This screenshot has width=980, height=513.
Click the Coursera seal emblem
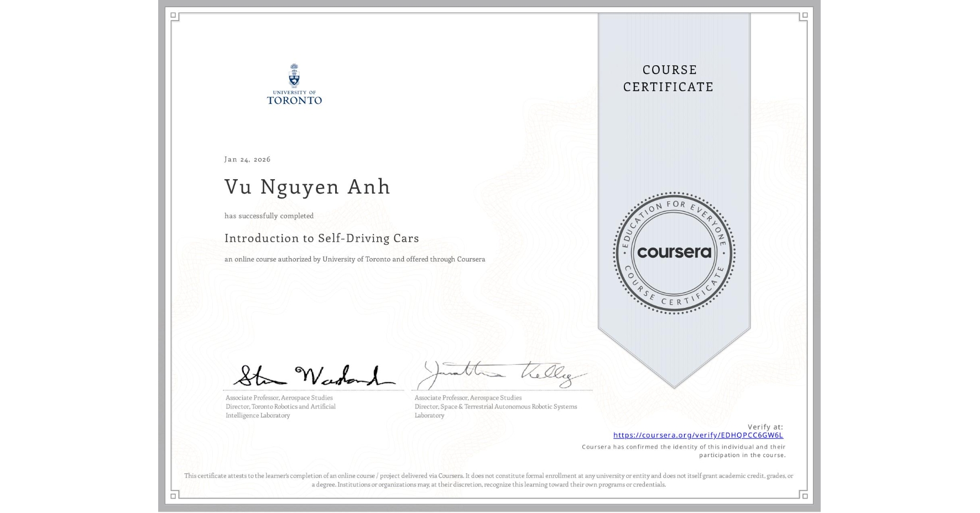click(x=674, y=253)
